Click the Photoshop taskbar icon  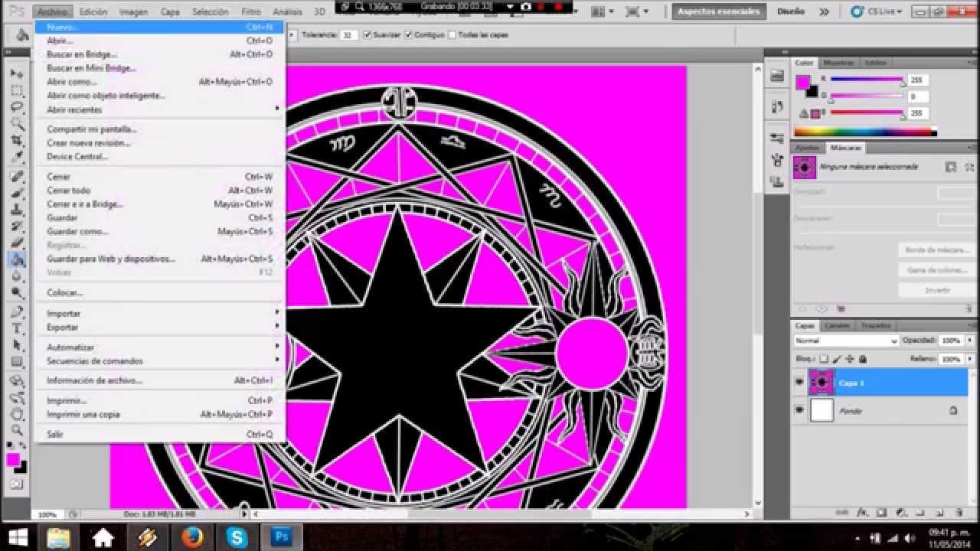(x=281, y=537)
